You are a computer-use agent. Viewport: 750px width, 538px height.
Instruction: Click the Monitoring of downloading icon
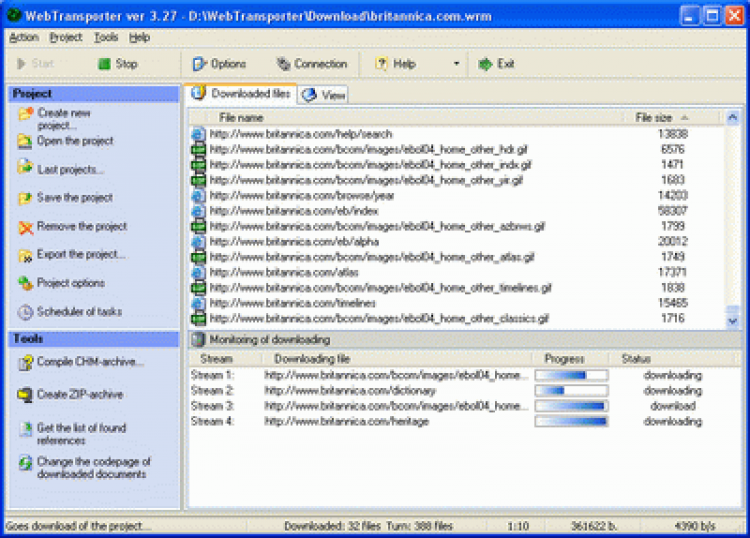click(x=198, y=340)
